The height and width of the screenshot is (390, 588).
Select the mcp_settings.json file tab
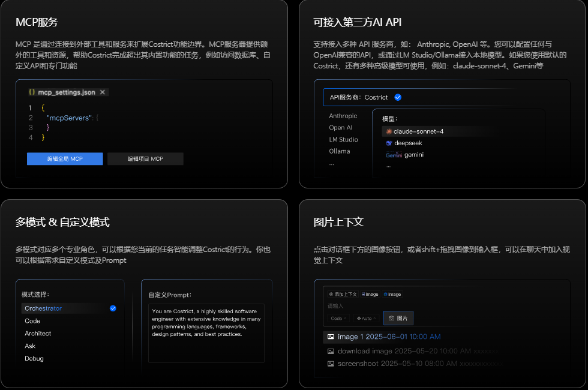pyautogui.click(x=68, y=92)
